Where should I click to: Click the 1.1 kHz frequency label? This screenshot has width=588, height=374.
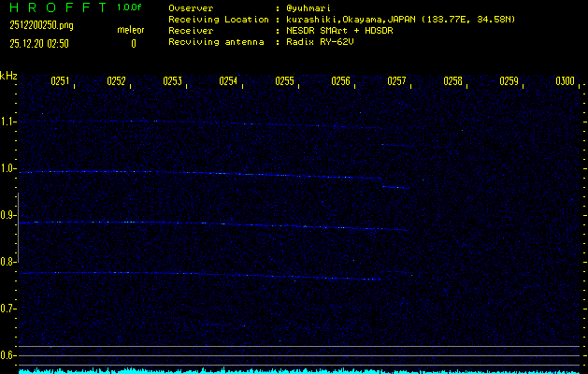(8, 122)
